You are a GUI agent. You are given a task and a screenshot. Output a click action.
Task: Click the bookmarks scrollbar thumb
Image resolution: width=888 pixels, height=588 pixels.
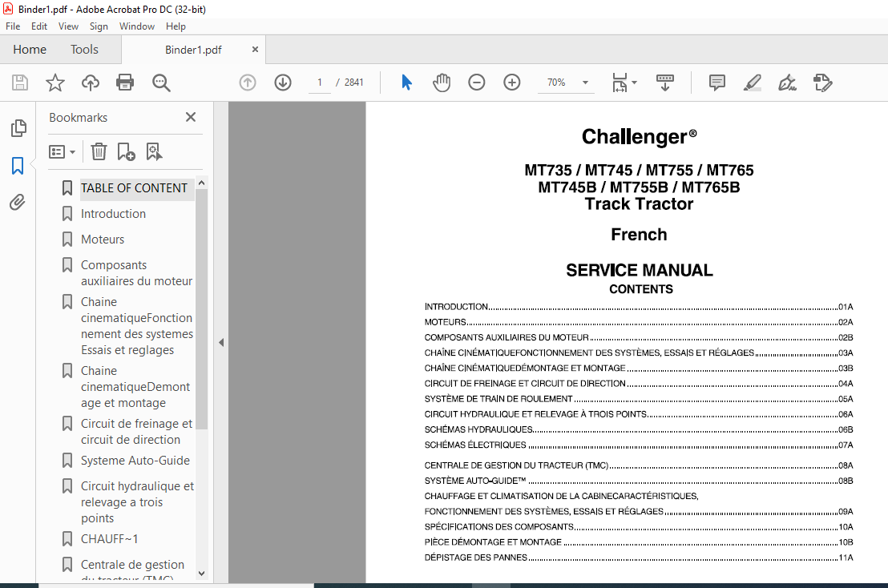pos(202,309)
